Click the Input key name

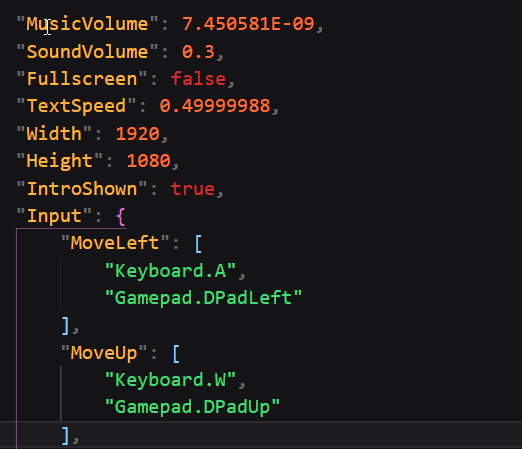(x=54, y=216)
